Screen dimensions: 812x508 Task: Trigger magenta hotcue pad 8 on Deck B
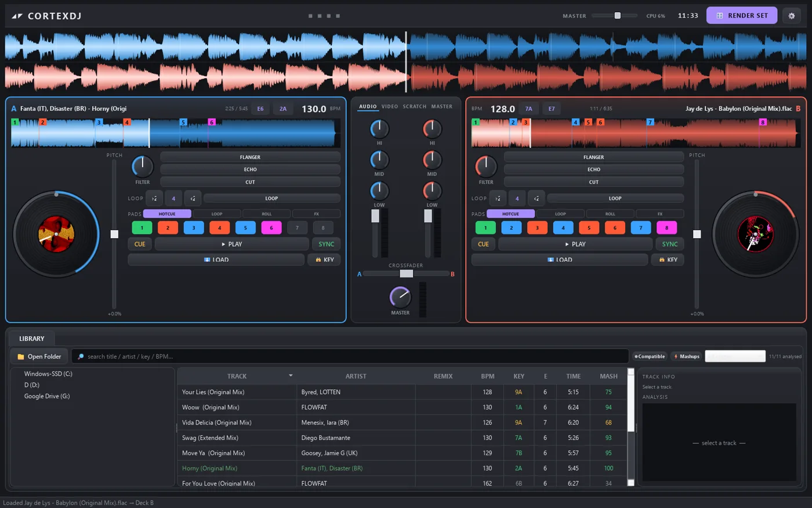(666, 228)
